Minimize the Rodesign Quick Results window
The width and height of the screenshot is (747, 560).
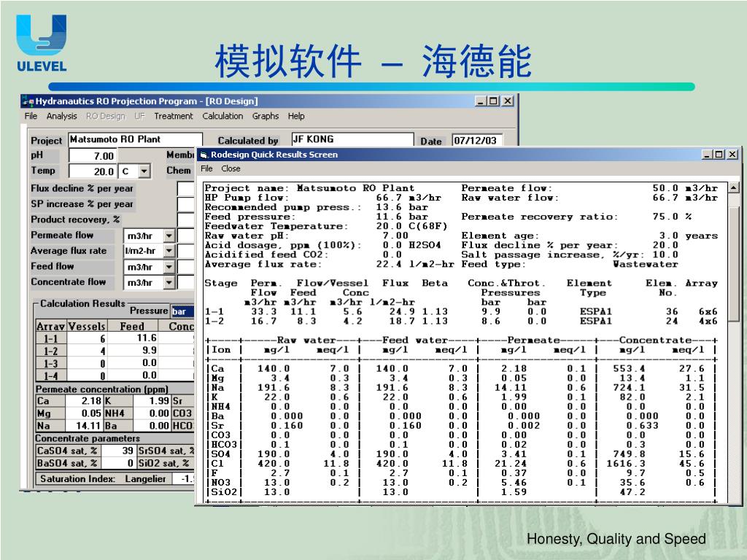[707, 155]
